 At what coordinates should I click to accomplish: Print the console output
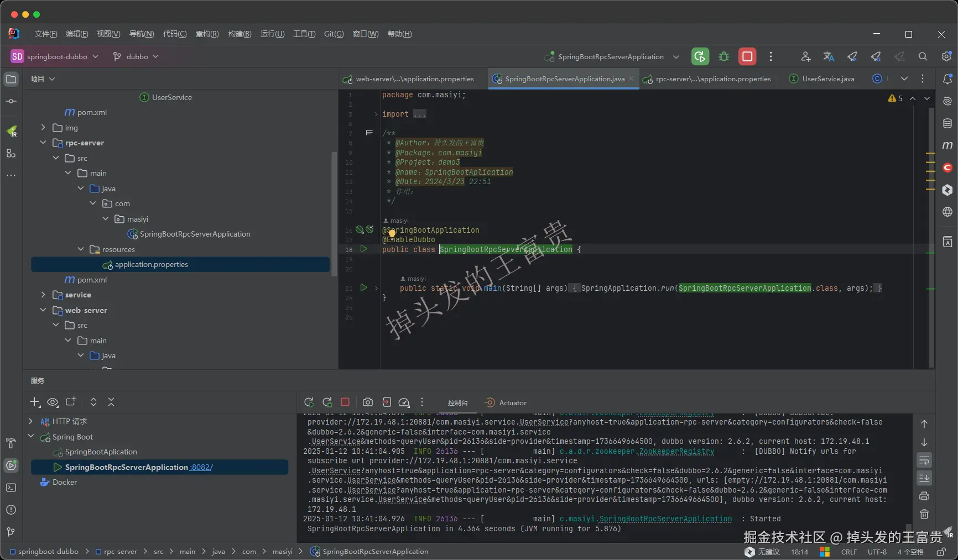click(x=924, y=496)
